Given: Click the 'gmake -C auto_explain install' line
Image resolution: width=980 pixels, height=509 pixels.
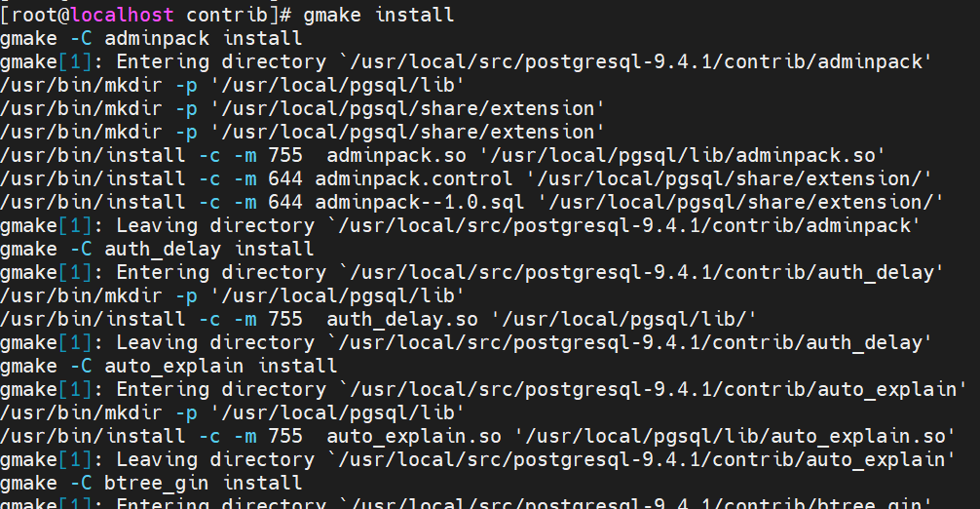Looking at the screenshot, I should pyautogui.click(x=169, y=366).
